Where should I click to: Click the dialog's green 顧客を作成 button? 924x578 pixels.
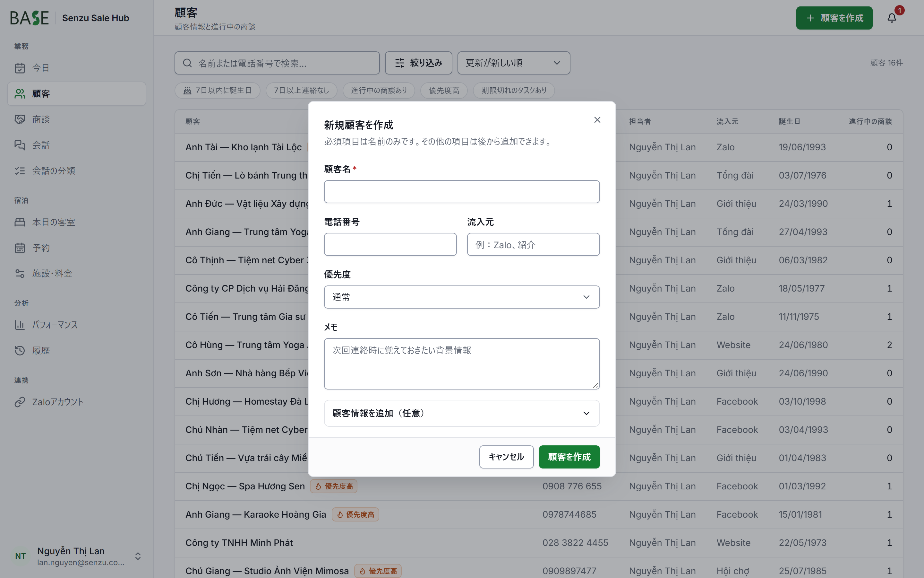coord(569,457)
